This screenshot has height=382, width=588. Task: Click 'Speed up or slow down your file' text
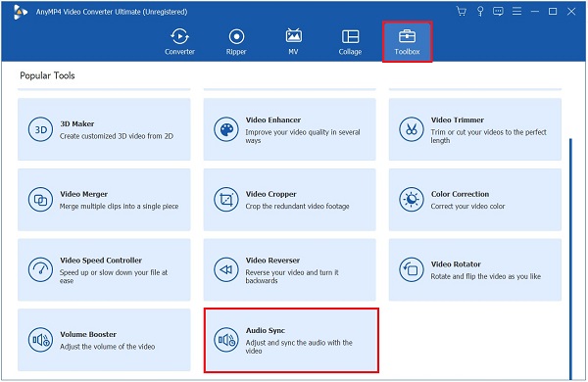[x=114, y=276]
